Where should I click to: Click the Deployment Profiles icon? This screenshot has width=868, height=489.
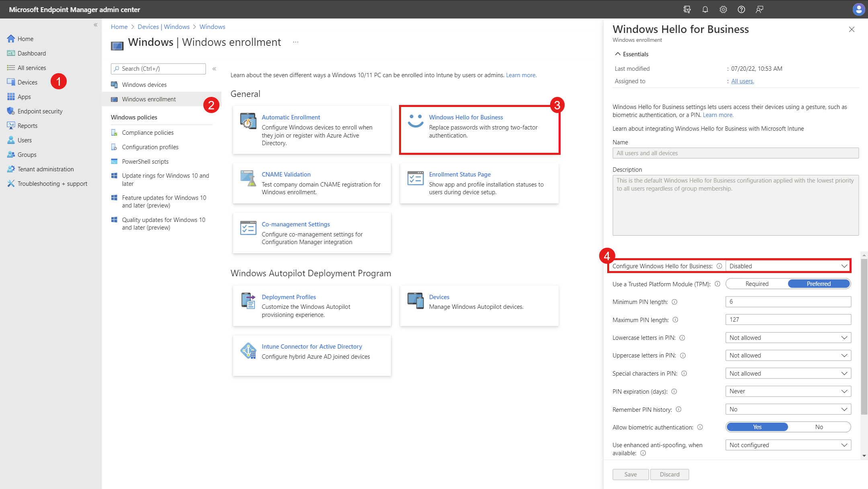(248, 301)
